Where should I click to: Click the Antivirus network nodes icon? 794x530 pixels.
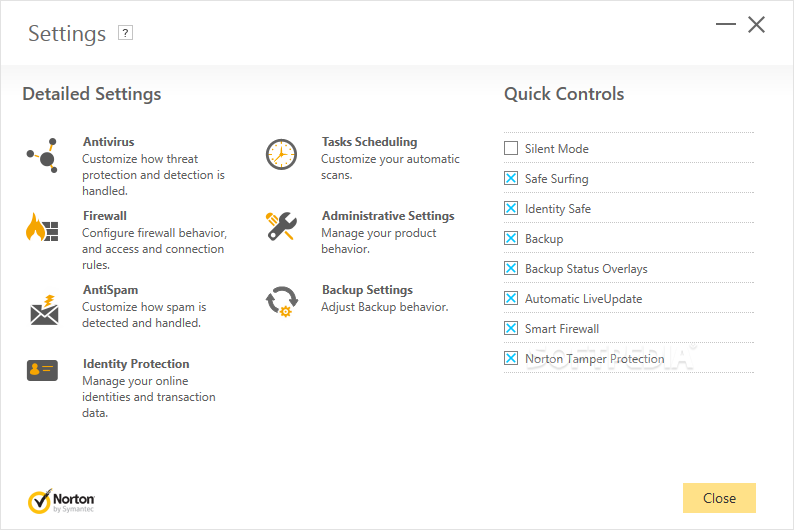click(x=42, y=155)
